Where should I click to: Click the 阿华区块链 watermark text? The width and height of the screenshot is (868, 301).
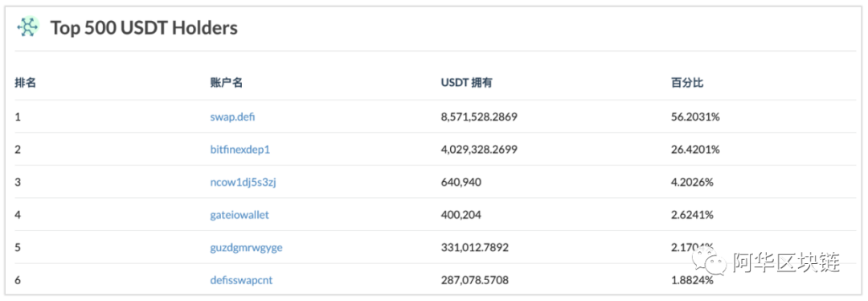(x=787, y=262)
